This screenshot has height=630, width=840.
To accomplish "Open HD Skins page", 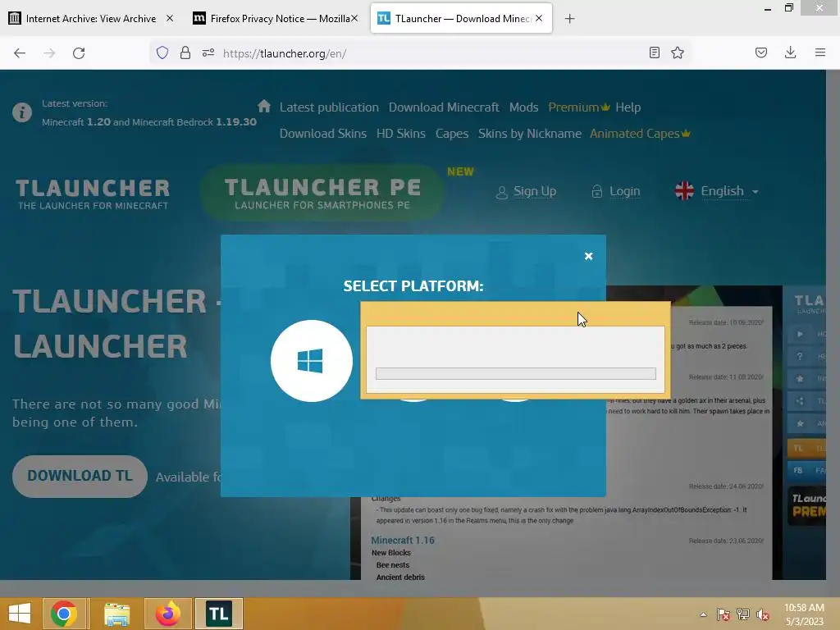I will pyautogui.click(x=400, y=134).
